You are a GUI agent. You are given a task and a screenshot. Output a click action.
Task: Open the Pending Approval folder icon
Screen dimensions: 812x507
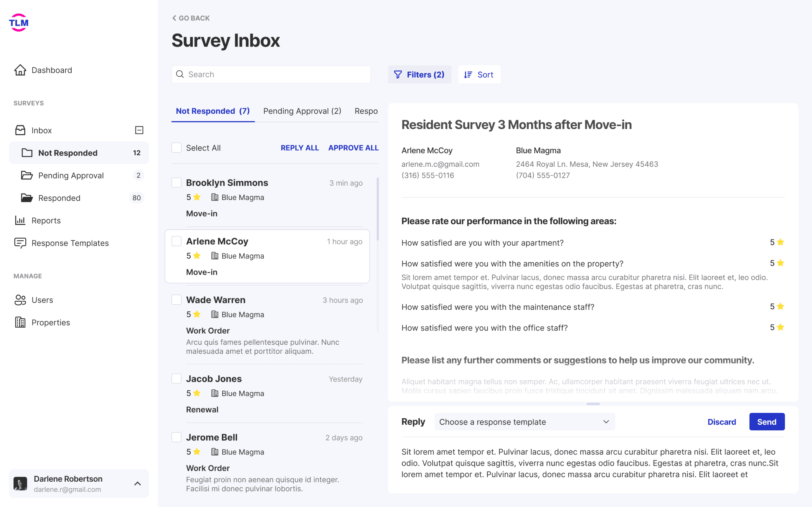tap(27, 175)
